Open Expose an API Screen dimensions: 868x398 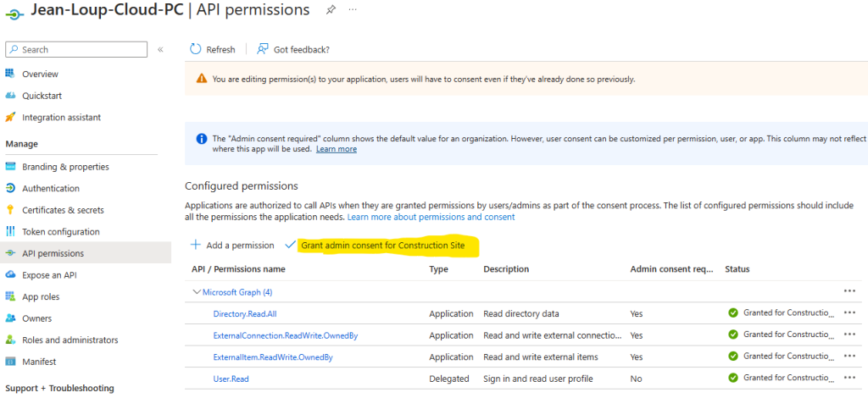click(x=49, y=274)
